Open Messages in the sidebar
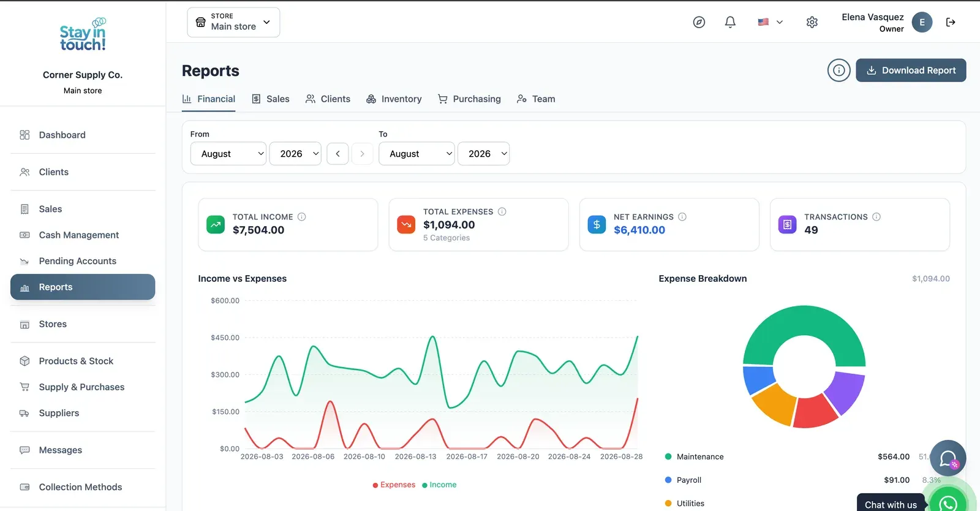The height and width of the screenshot is (511, 980). [x=83, y=450]
